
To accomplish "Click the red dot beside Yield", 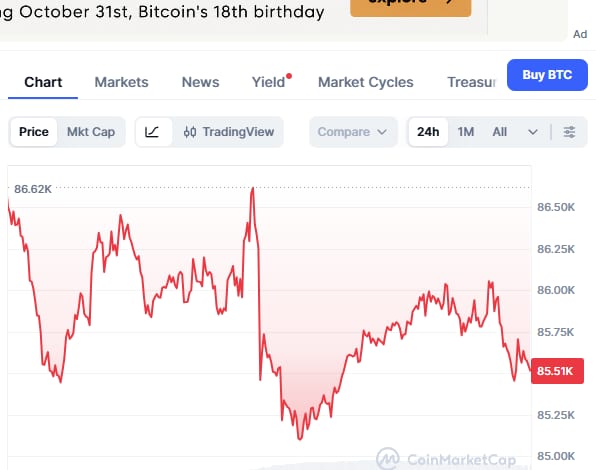I will pyautogui.click(x=289, y=76).
